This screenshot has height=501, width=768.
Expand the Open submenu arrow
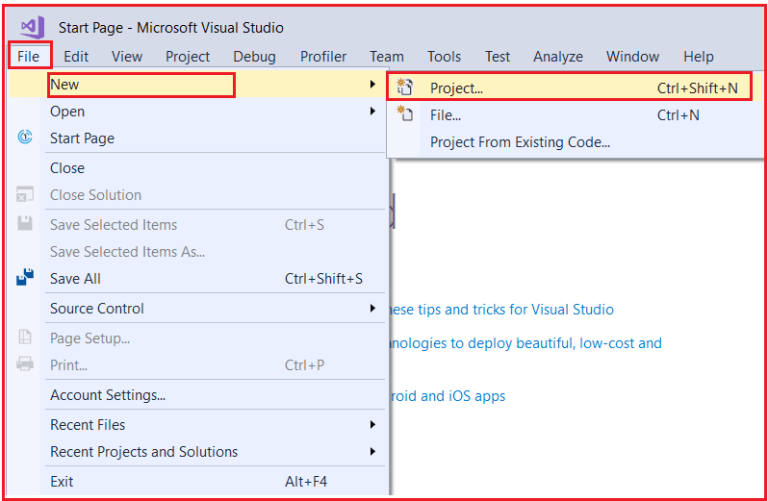coord(373,111)
